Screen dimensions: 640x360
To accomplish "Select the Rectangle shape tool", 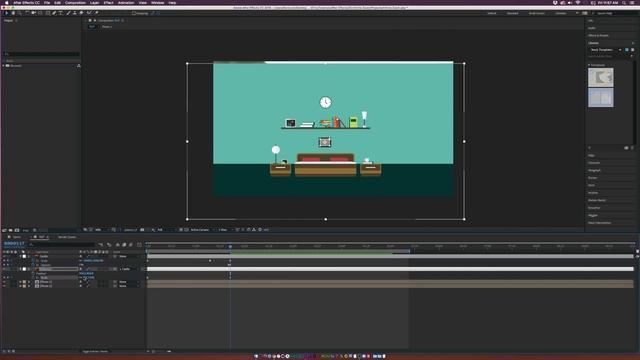I will click(48, 13).
